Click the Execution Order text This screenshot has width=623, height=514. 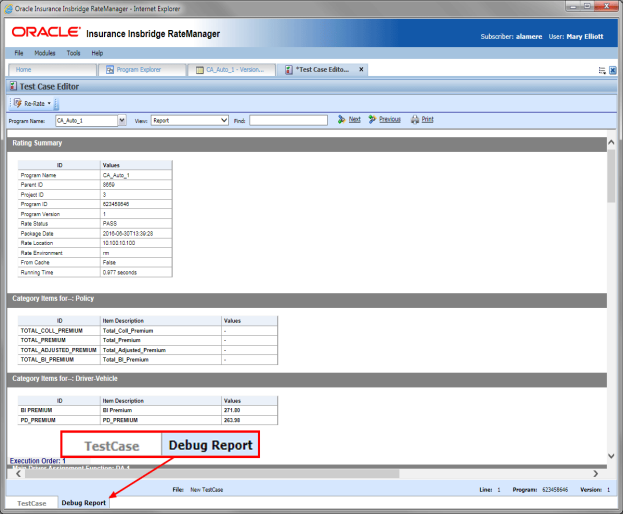coord(38,461)
